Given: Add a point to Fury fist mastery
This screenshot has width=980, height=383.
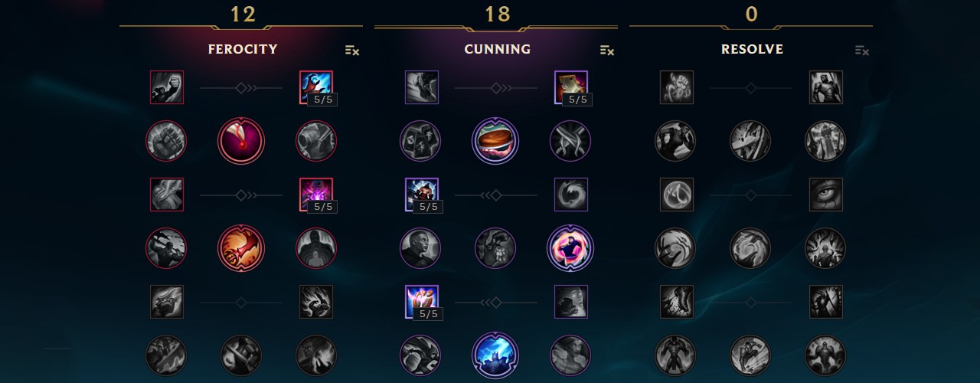Looking at the screenshot, I should [166, 87].
